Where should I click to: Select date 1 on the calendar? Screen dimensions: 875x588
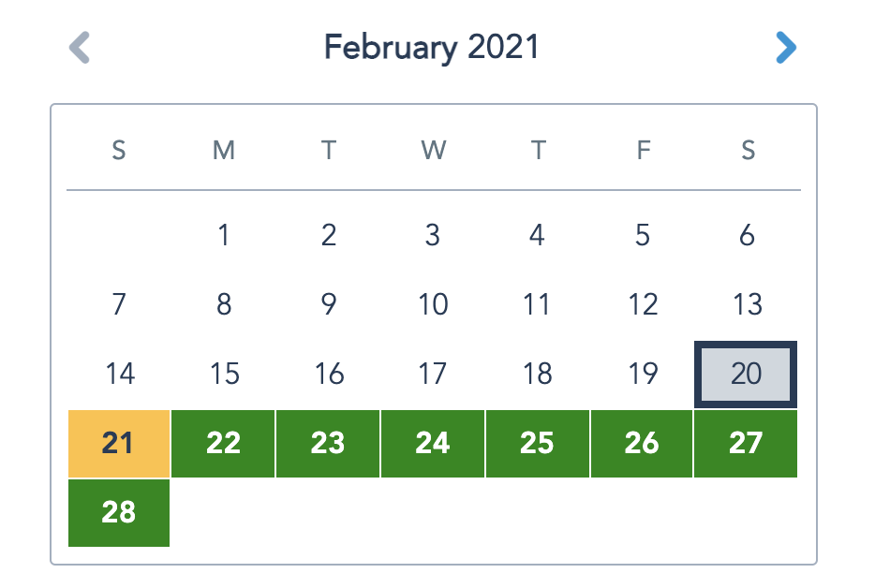click(223, 236)
